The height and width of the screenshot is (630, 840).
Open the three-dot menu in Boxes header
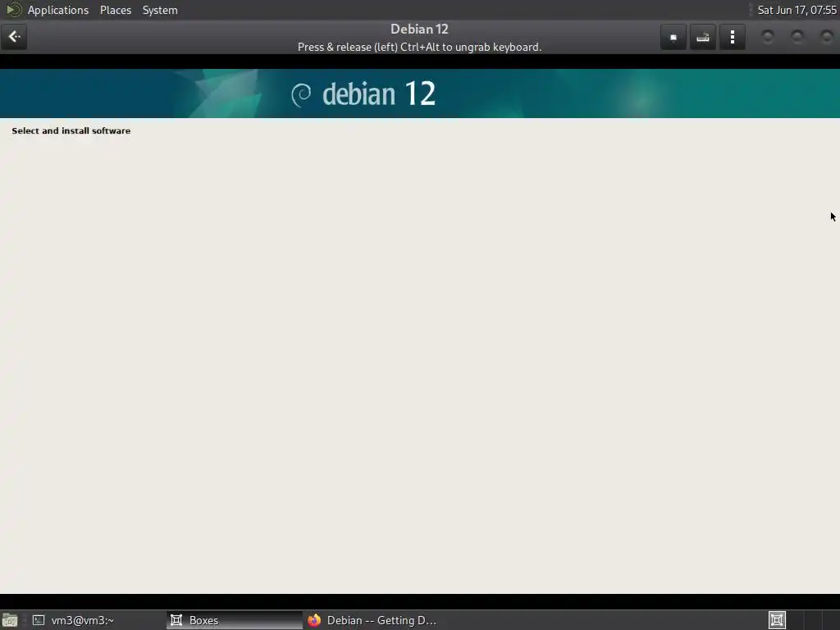(x=733, y=37)
